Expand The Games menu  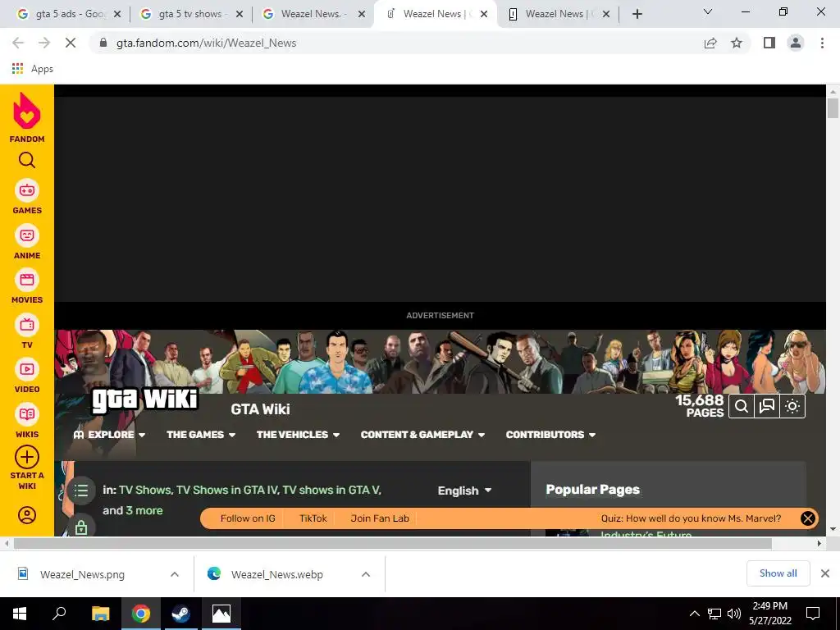point(201,435)
